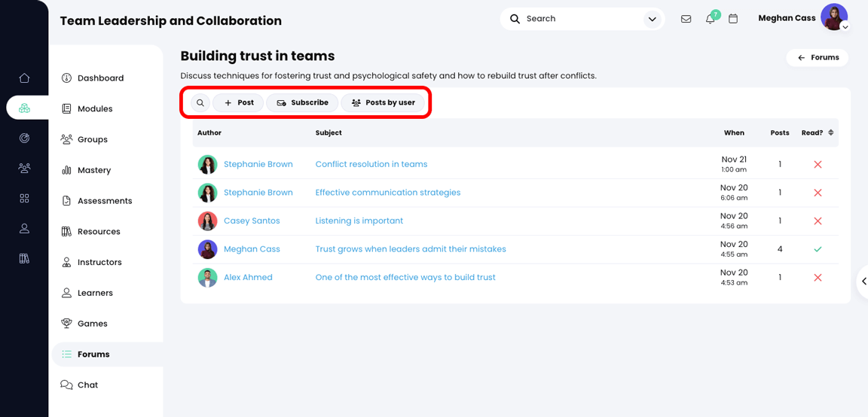This screenshot has width=868, height=417.
Task: Open Meghan Cass author link in table
Action: (x=252, y=249)
